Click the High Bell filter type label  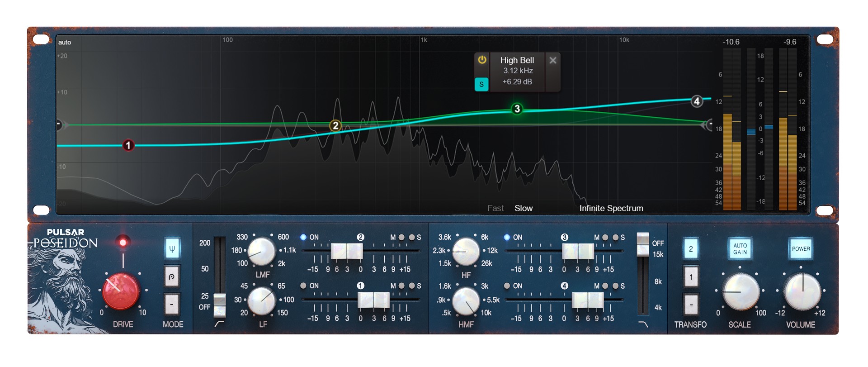tap(517, 60)
